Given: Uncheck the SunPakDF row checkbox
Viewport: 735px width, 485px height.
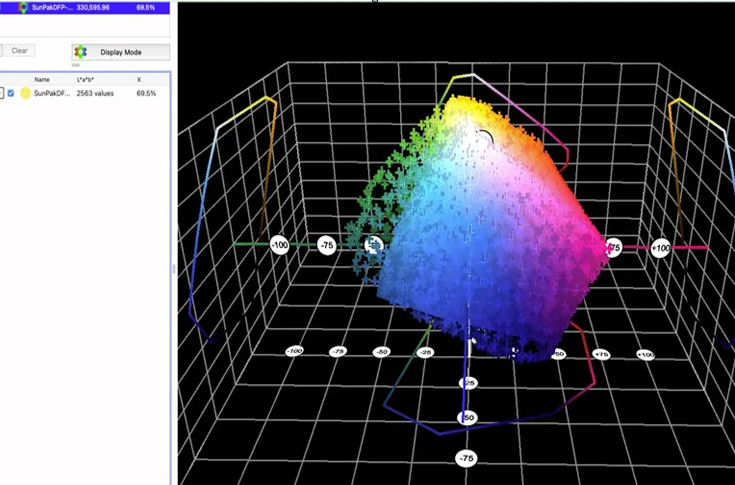Looking at the screenshot, I should click(x=11, y=93).
